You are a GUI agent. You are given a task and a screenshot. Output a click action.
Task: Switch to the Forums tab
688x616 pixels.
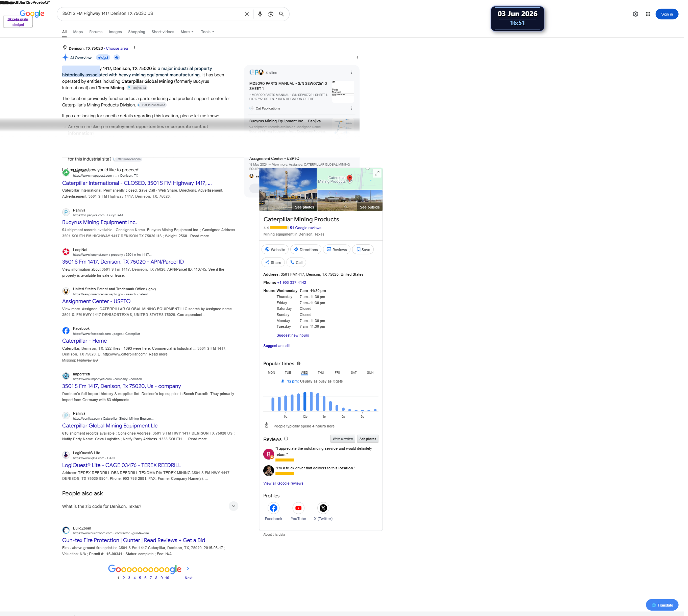click(96, 32)
